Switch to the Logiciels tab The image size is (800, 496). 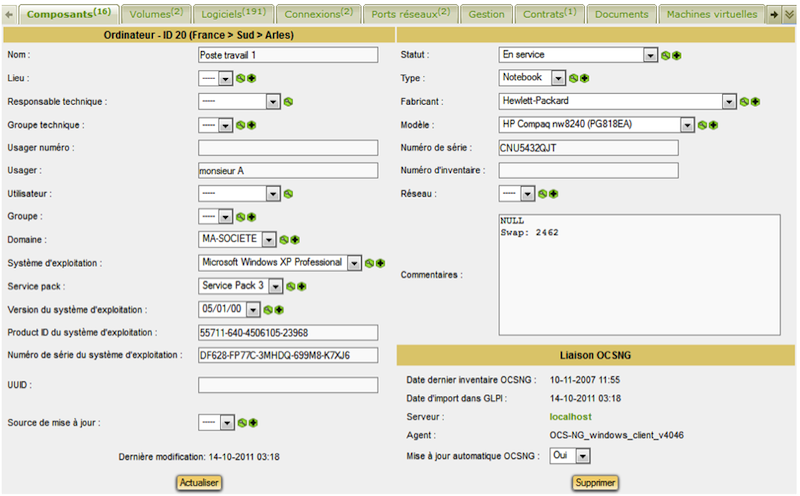pos(233,14)
